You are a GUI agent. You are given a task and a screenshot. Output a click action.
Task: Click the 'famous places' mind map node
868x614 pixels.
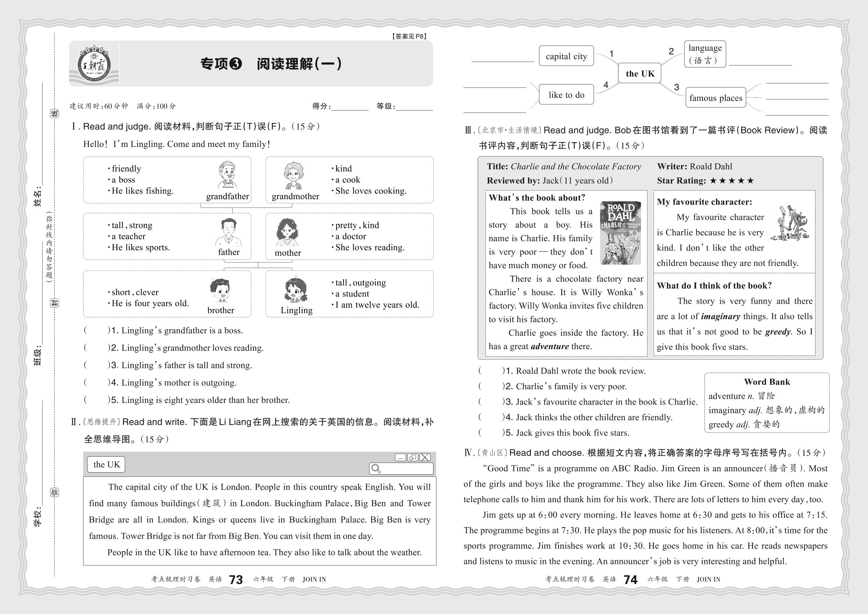pos(715,98)
